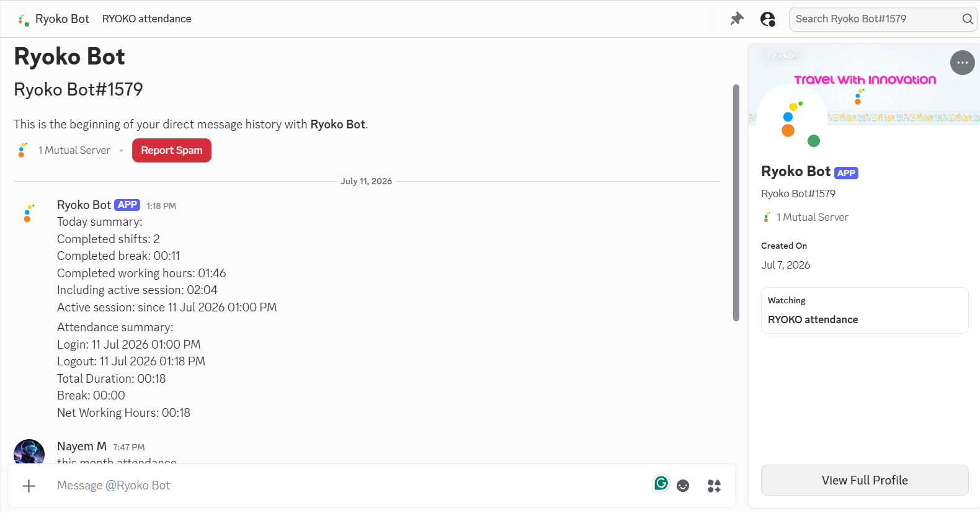Image resolution: width=980 pixels, height=513 pixels.
Task: Click the Report Spam button
Action: point(172,150)
